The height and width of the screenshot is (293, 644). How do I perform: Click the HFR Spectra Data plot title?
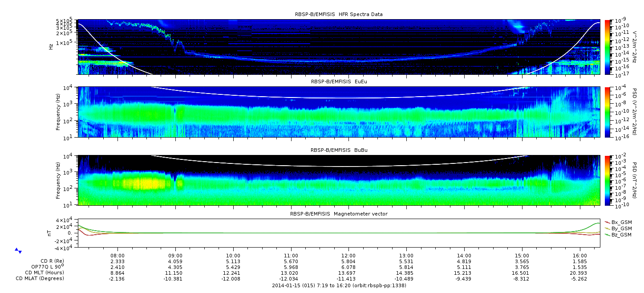click(x=339, y=14)
